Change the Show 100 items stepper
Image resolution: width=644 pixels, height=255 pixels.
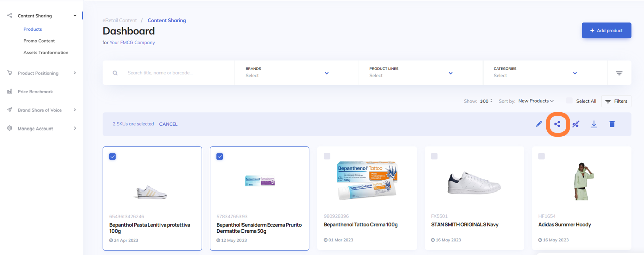tap(486, 101)
